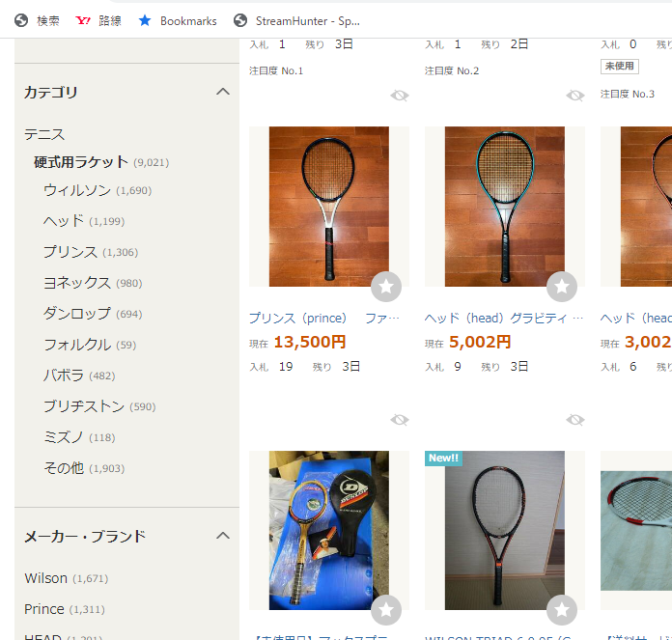Hide the Head Gravity listing with eye icon
This screenshot has height=640, width=672.
tap(575, 96)
